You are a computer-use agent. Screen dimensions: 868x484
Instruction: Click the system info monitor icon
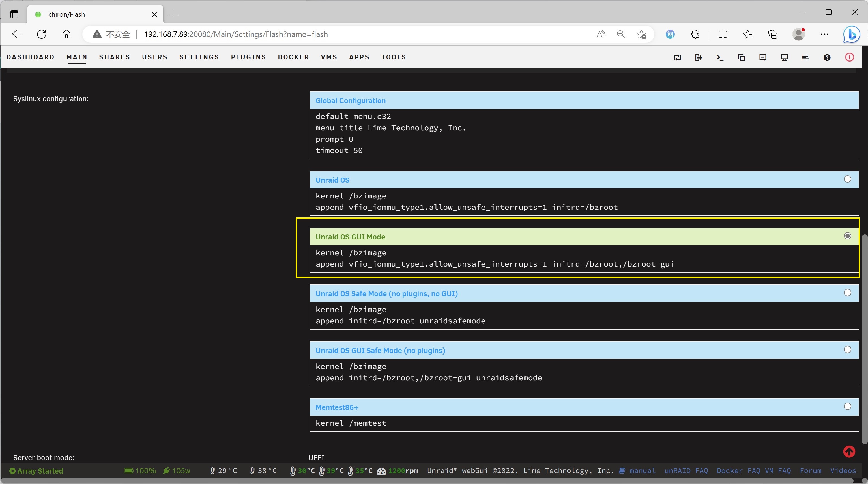784,58
